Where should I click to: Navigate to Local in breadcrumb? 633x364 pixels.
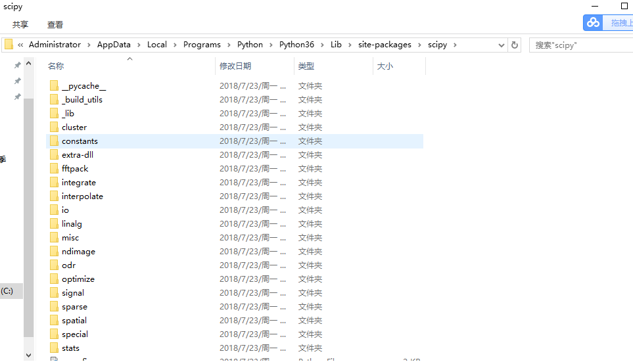click(157, 45)
